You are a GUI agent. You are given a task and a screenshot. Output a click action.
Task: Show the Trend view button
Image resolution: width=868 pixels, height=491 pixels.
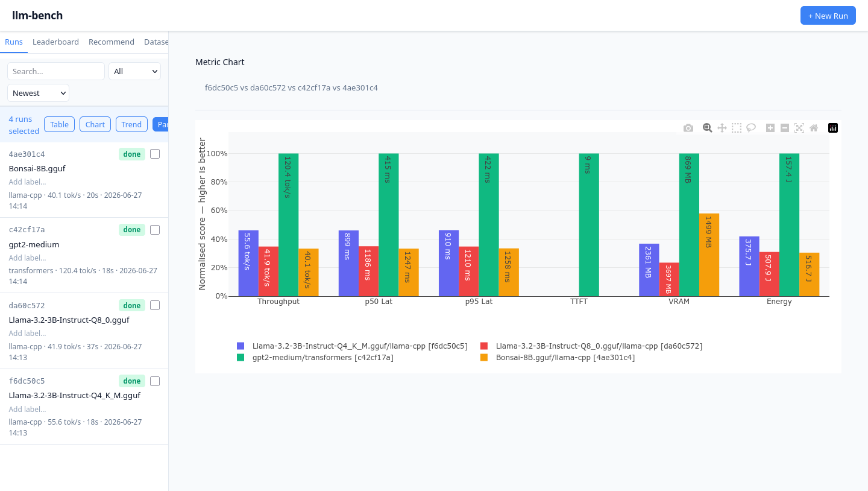131,124
